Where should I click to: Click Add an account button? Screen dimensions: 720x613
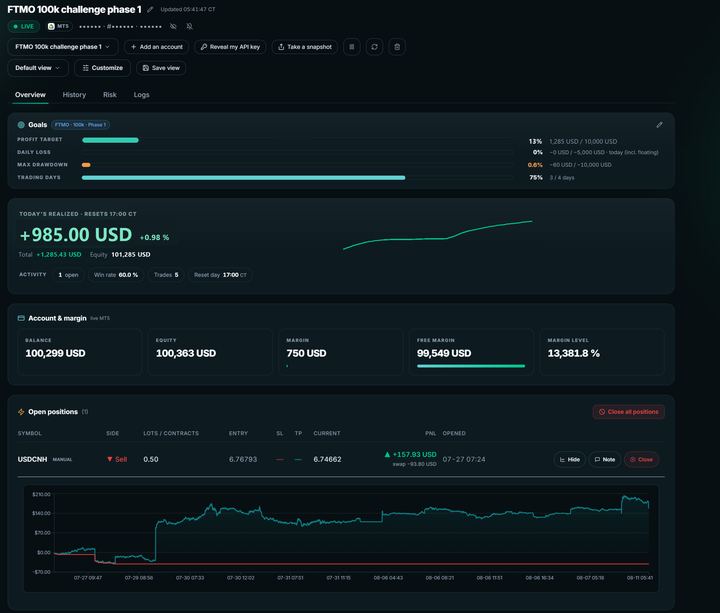point(157,47)
